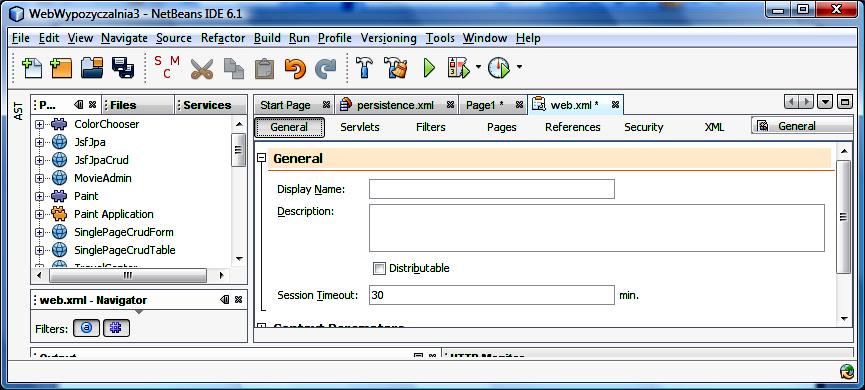Open the General section combo box
The width and height of the screenshot is (865, 390).
click(802, 126)
